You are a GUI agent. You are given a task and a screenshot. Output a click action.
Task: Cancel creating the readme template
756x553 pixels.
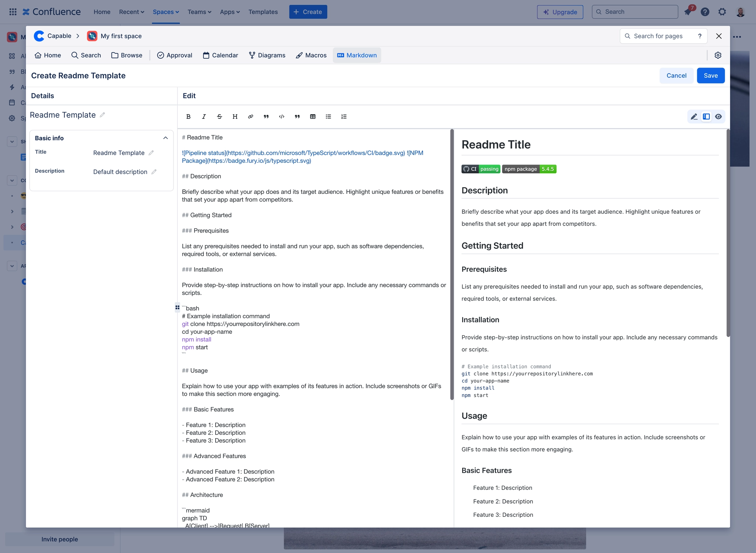(676, 76)
